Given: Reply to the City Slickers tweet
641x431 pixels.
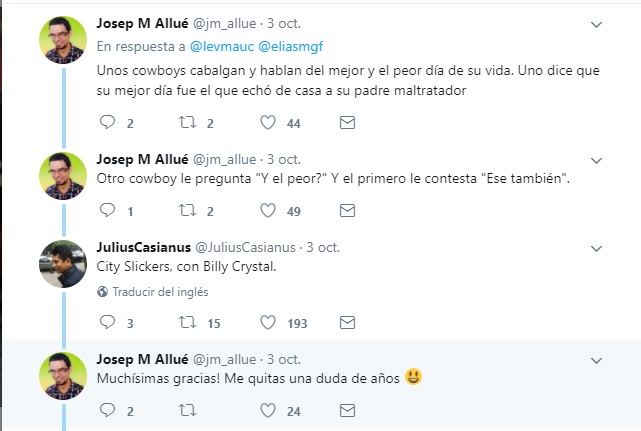Looking at the screenshot, I should 109,323.
